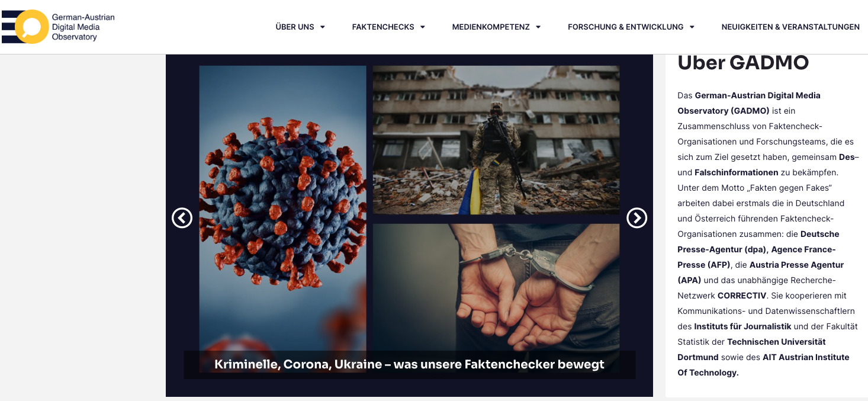Expand the Forschung & Entwicklung dropdown arrow
Screen dimensions: 868x401
692,27
